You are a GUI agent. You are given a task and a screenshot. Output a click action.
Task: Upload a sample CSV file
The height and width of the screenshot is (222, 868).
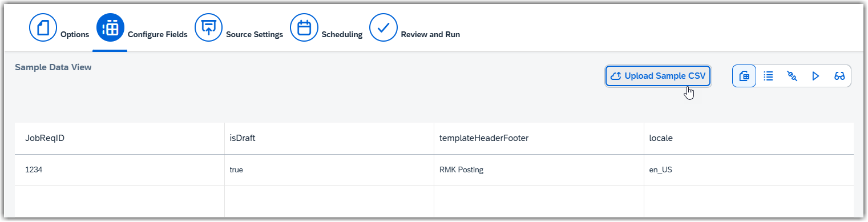tap(658, 76)
